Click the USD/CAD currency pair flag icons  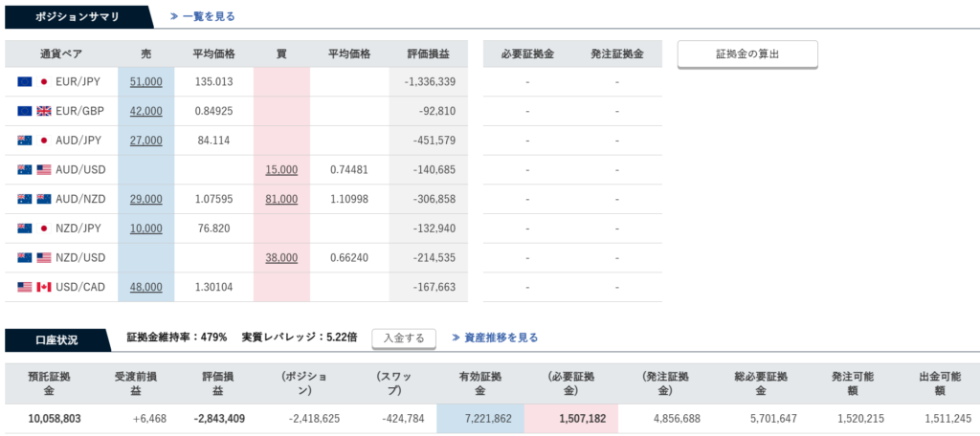point(33,287)
